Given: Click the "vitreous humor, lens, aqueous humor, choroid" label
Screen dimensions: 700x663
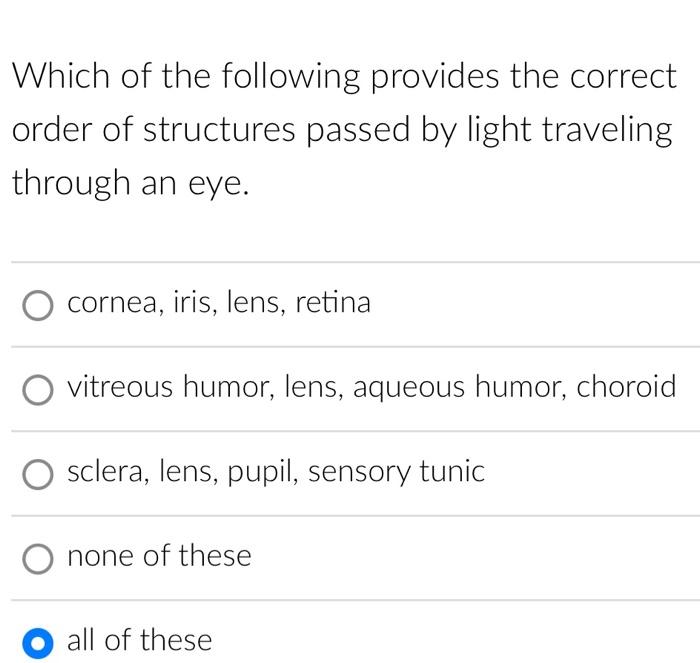Looking at the screenshot, I should pyautogui.click(x=371, y=387).
